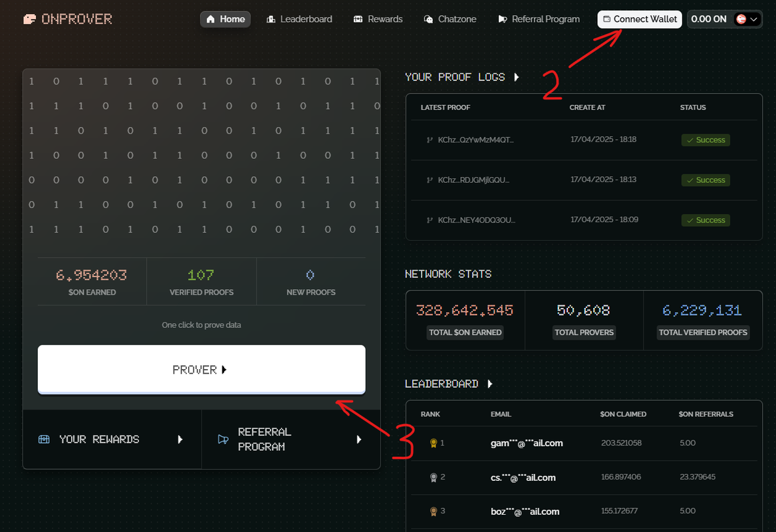Click the gold medal icon for rank 1
This screenshot has width=776, height=532.
coord(434,444)
